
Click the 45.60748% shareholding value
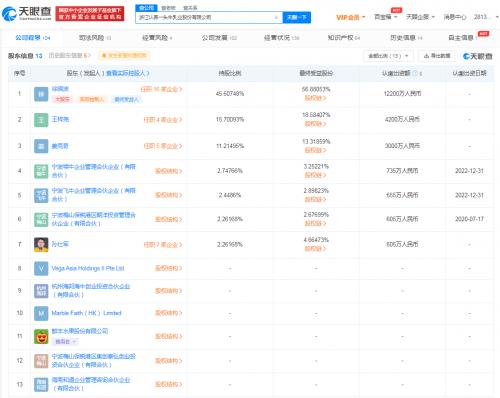(230, 94)
